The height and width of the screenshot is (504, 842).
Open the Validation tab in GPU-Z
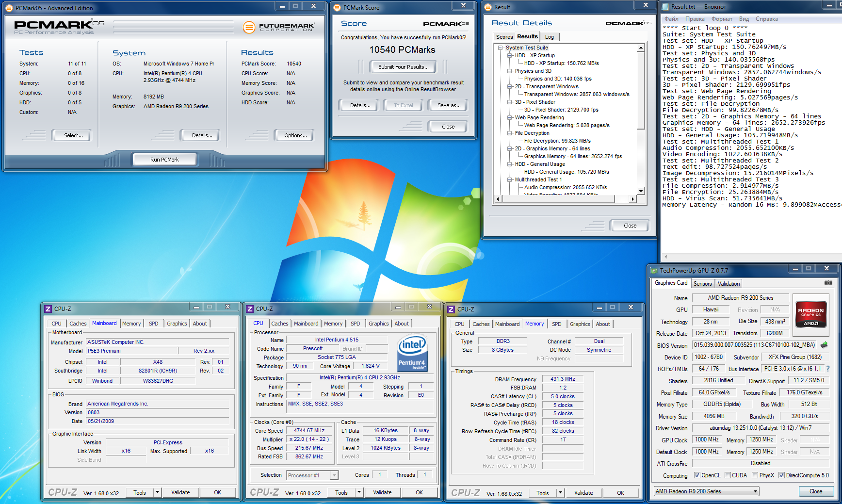coord(729,284)
